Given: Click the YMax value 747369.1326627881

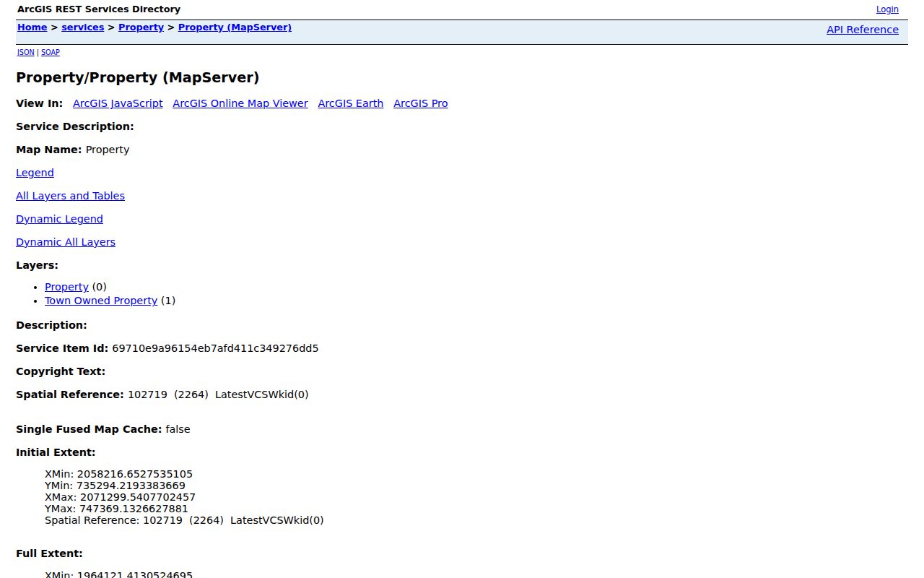Looking at the screenshot, I should tap(134, 509).
